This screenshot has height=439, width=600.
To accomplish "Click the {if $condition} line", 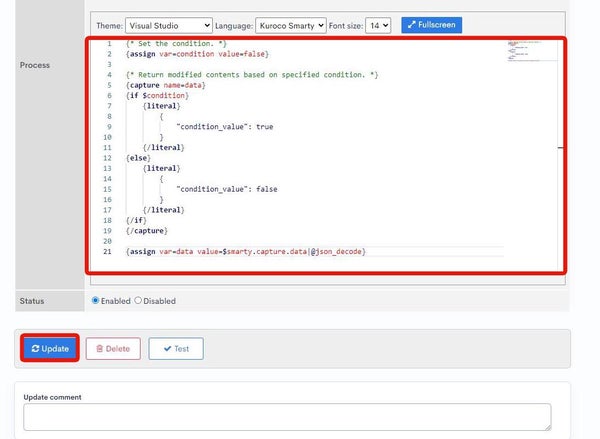I will (x=157, y=95).
